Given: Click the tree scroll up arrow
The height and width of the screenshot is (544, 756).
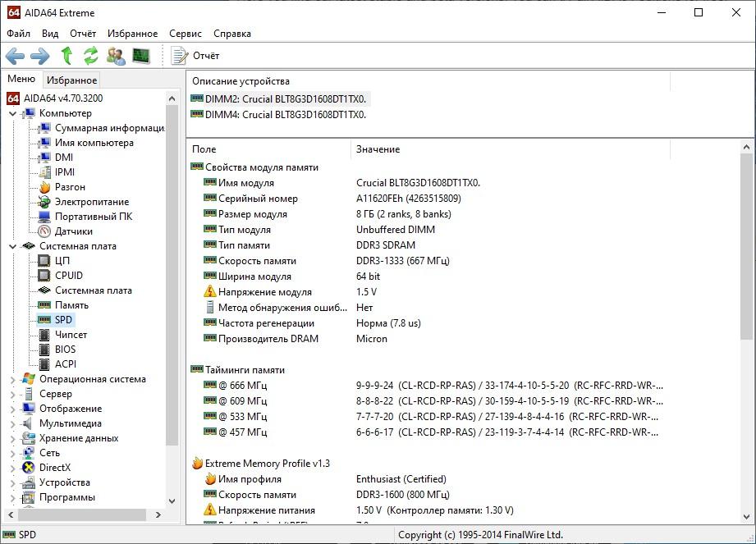Looking at the screenshot, I should [172, 98].
